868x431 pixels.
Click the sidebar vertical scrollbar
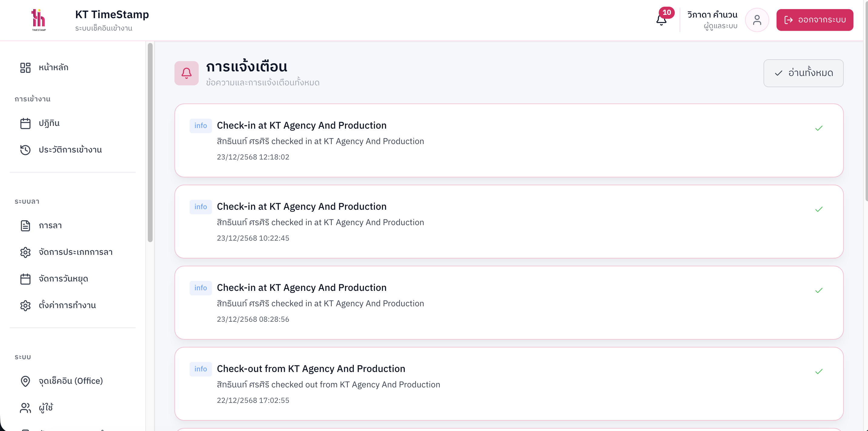tap(150, 142)
